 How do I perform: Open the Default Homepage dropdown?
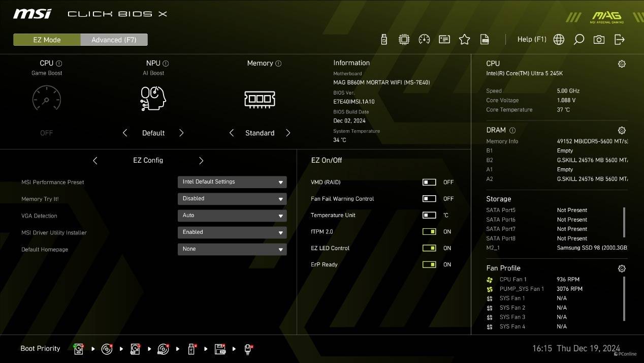(232, 249)
